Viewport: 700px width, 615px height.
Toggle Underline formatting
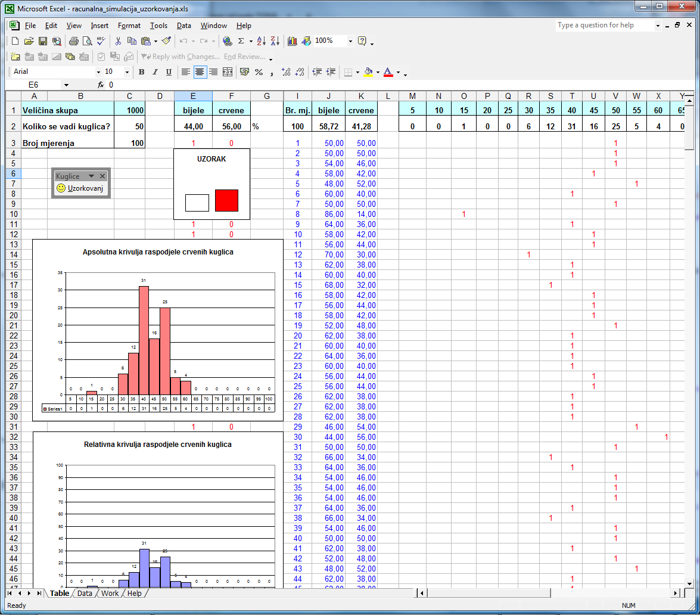(x=169, y=72)
